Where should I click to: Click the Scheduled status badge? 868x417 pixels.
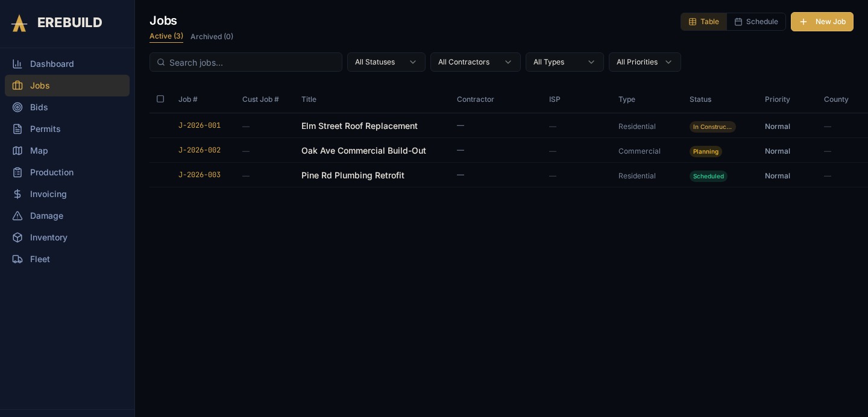(708, 176)
